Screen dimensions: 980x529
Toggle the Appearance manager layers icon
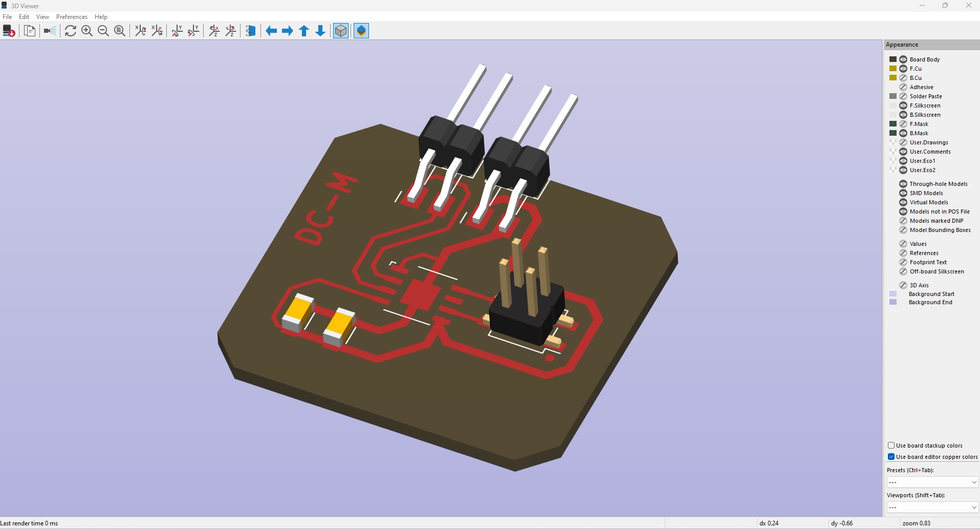pos(361,31)
